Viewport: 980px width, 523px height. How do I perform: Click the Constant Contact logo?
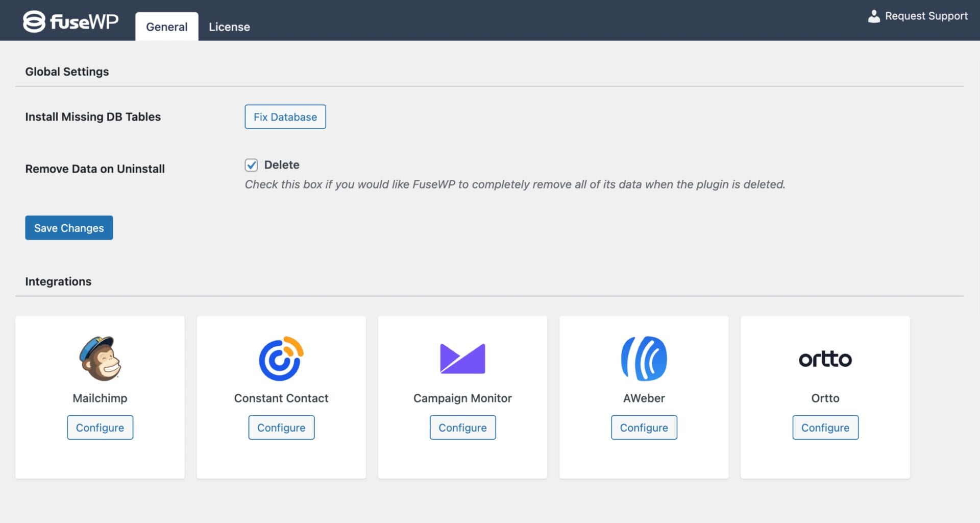(x=281, y=359)
